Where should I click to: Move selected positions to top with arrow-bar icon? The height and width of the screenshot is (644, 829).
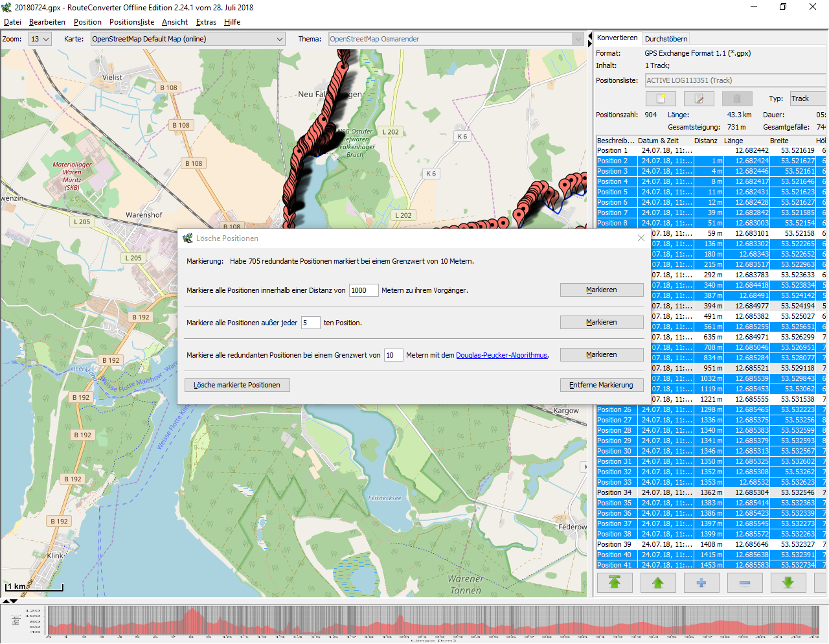tap(615, 582)
